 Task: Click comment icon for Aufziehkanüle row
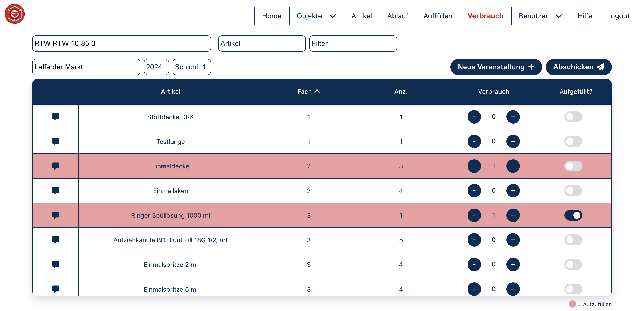pos(55,240)
